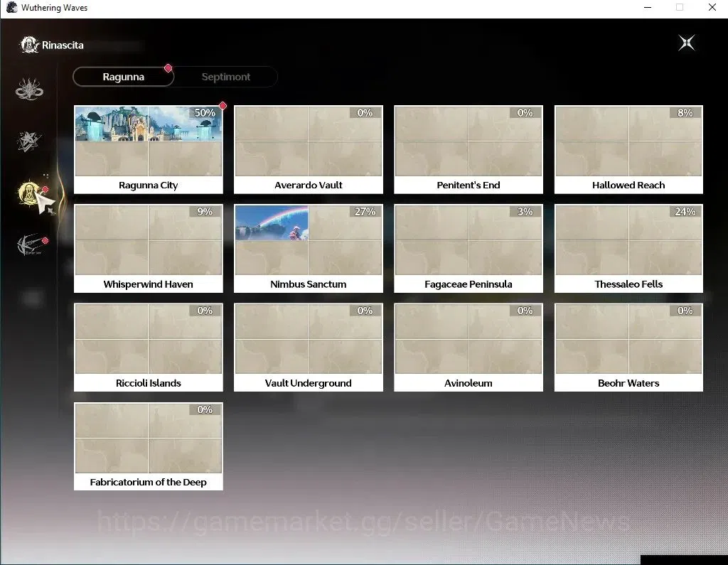Switch to the Septimont tab
Image resolution: width=728 pixels, height=565 pixels.
tap(225, 77)
